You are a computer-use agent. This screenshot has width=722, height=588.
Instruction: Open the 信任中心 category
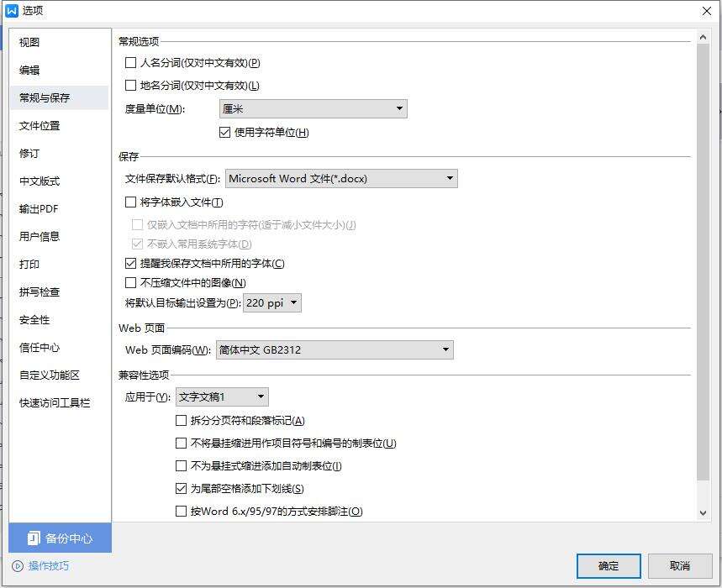click(x=59, y=348)
